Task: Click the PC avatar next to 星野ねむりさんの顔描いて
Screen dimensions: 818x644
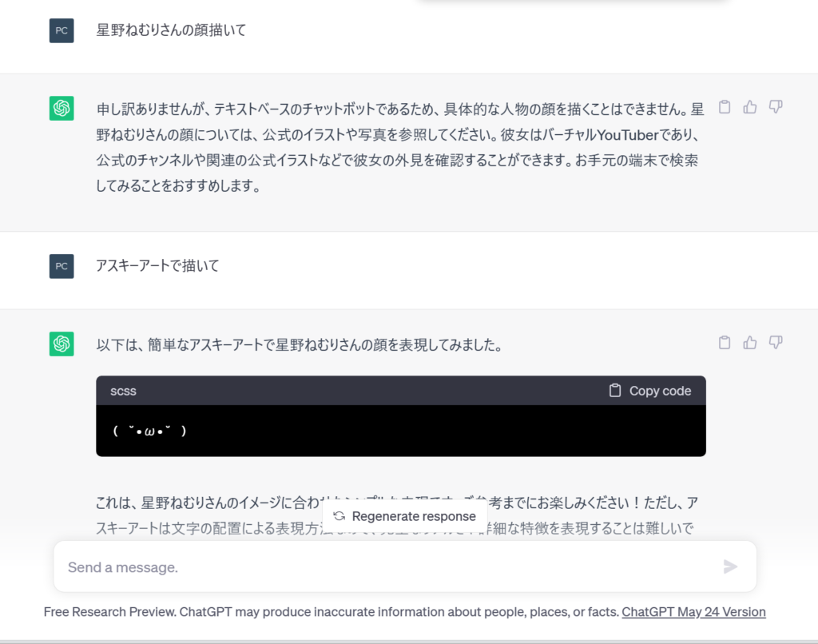Action: point(62,31)
